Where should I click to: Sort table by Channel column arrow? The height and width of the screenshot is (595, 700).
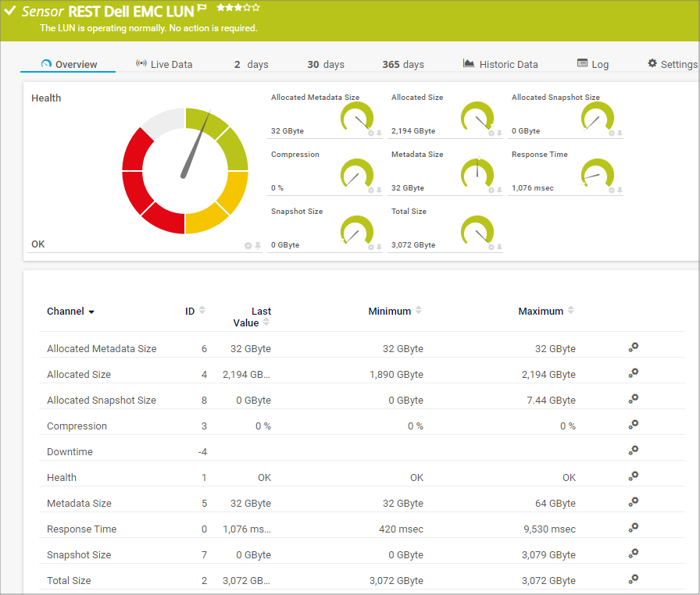click(91, 312)
